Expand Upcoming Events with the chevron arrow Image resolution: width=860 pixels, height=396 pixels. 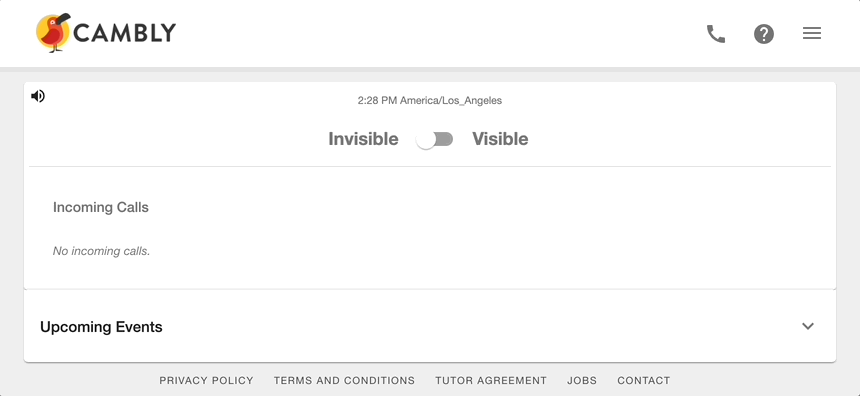tap(807, 326)
